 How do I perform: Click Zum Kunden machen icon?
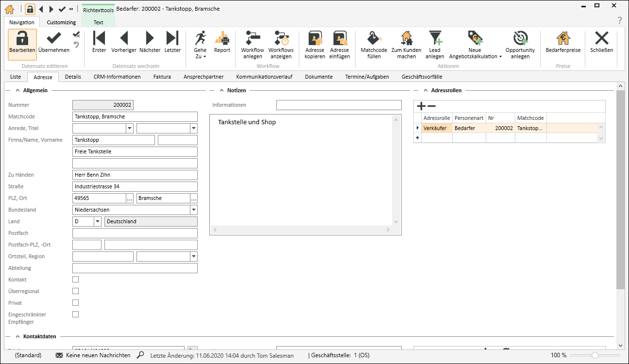tap(406, 39)
